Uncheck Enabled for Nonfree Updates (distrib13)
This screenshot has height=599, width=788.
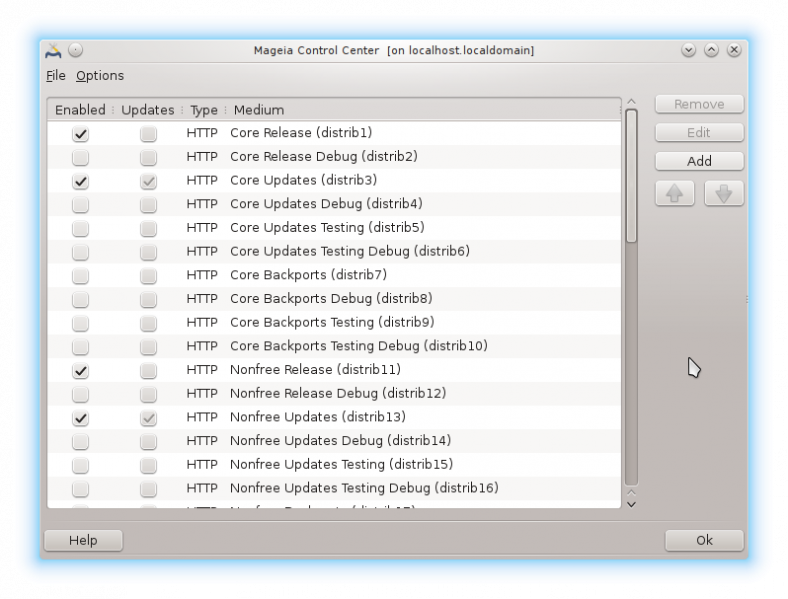[x=80, y=418]
